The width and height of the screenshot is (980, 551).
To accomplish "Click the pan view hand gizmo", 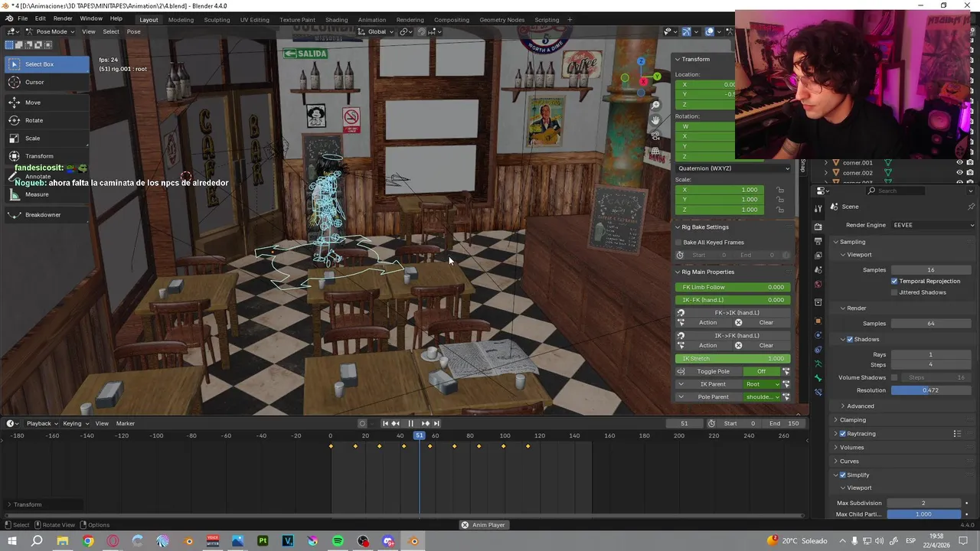I will 655,120.
